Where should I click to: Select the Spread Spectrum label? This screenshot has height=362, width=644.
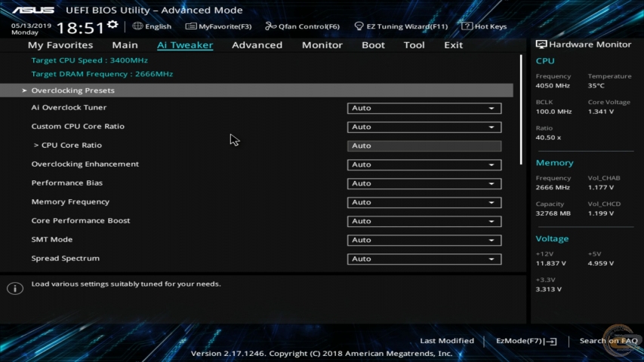(65, 259)
